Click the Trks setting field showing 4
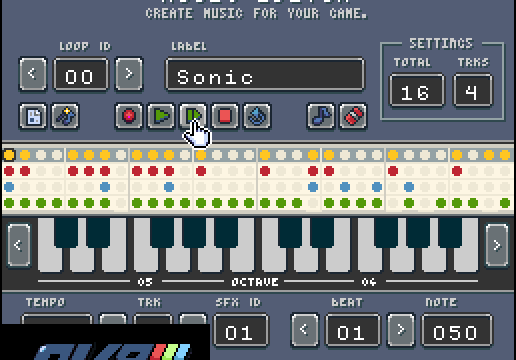This screenshot has width=516, height=360. click(x=473, y=90)
